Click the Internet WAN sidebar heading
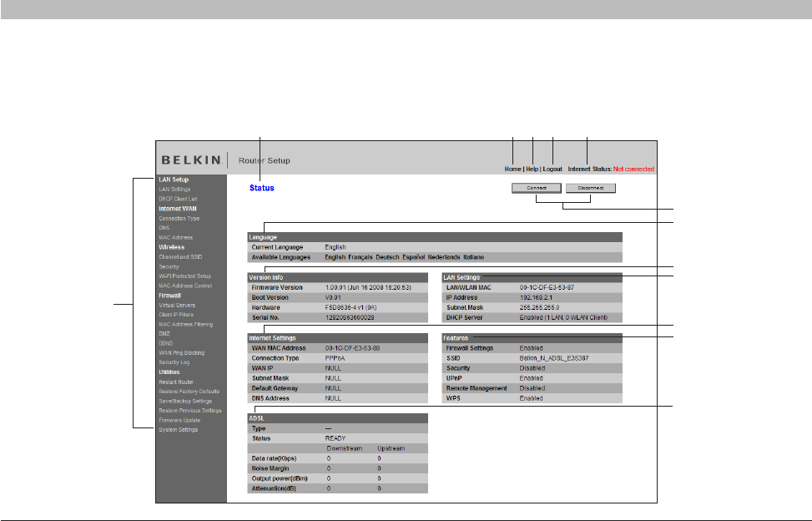 pyautogui.click(x=177, y=209)
